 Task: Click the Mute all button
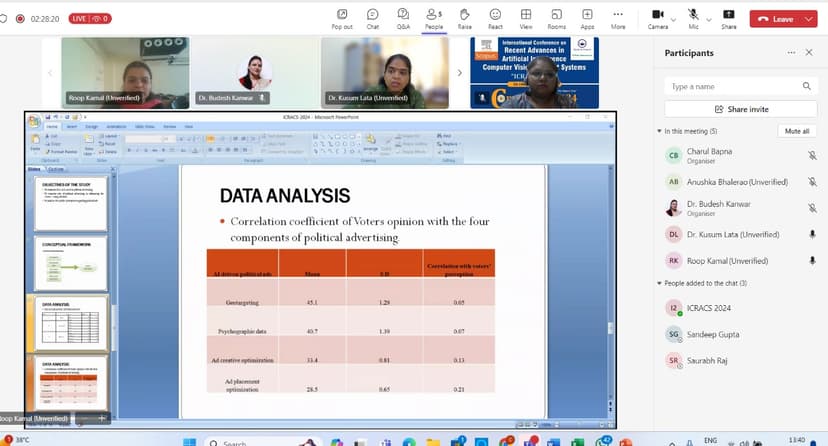(797, 131)
